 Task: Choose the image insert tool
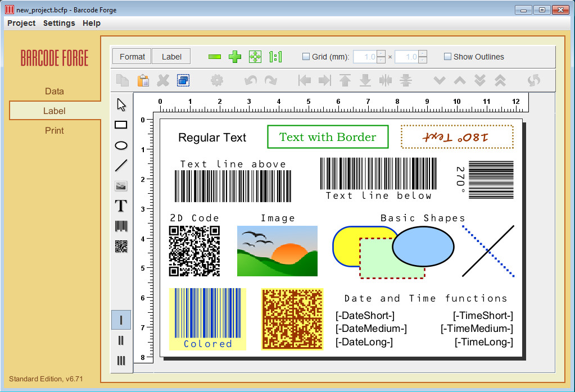click(121, 186)
